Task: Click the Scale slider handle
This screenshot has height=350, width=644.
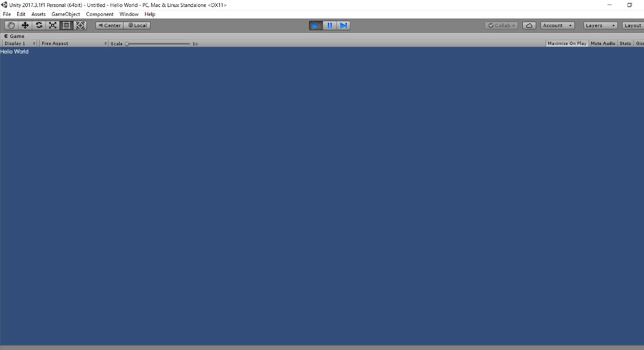Action: 127,43
